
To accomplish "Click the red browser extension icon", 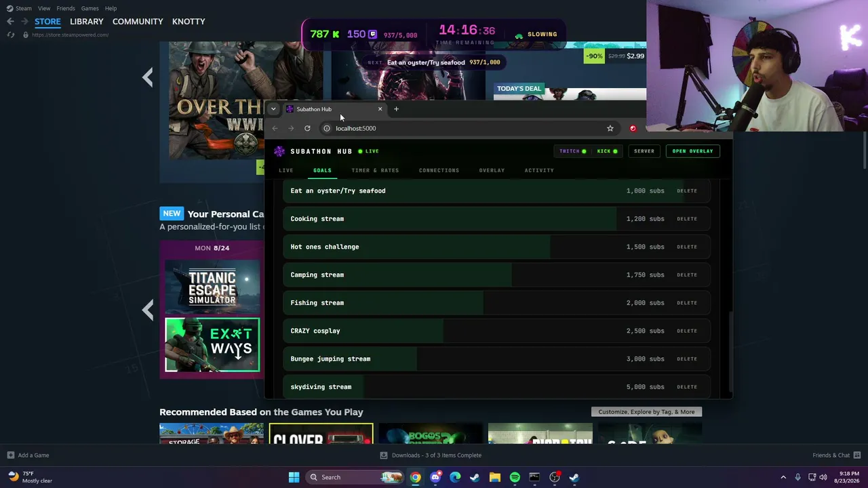I will tap(633, 128).
